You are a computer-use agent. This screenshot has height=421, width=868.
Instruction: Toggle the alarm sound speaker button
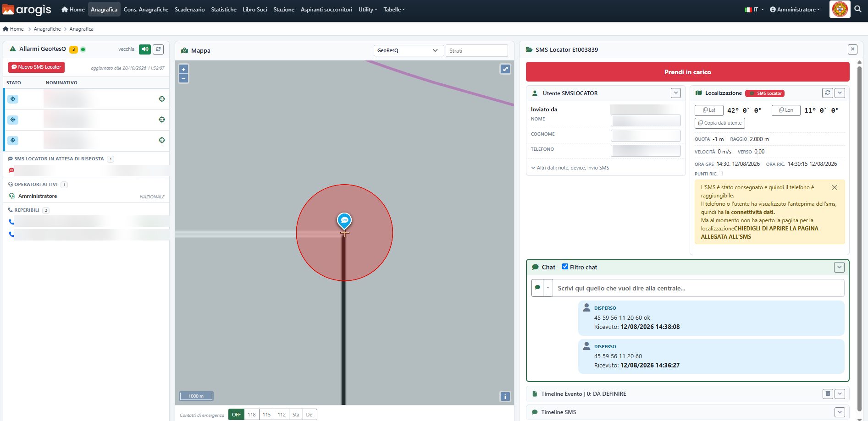click(x=145, y=49)
